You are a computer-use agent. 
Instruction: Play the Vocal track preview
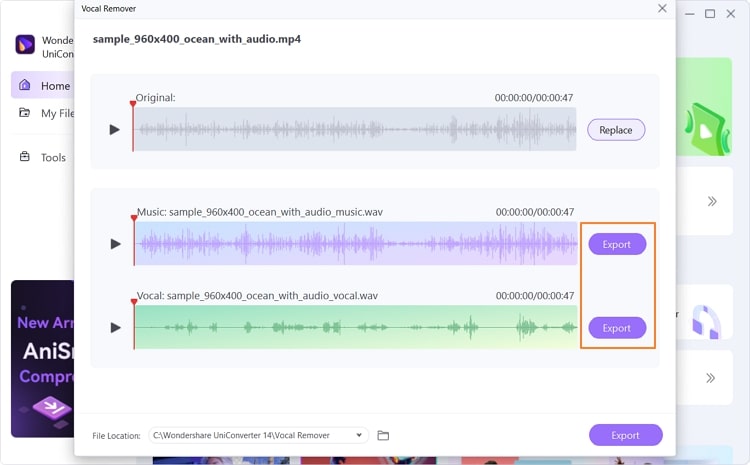click(x=115, y=328)
